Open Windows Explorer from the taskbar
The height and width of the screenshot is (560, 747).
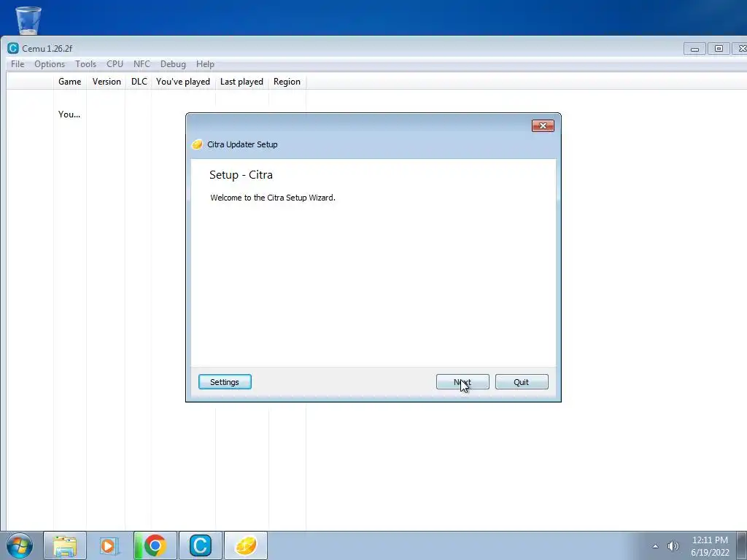pos(65,545)
